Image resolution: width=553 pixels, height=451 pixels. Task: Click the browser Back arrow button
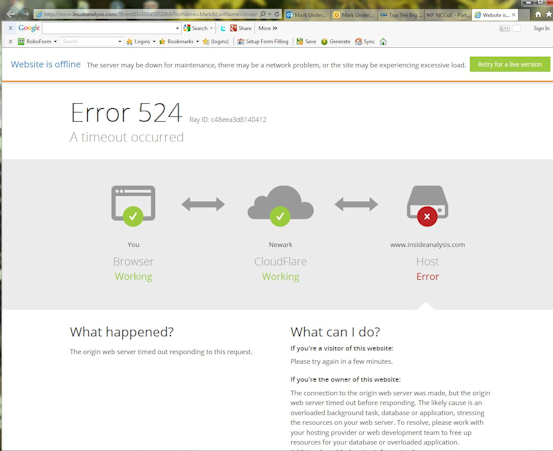point(11,14)
